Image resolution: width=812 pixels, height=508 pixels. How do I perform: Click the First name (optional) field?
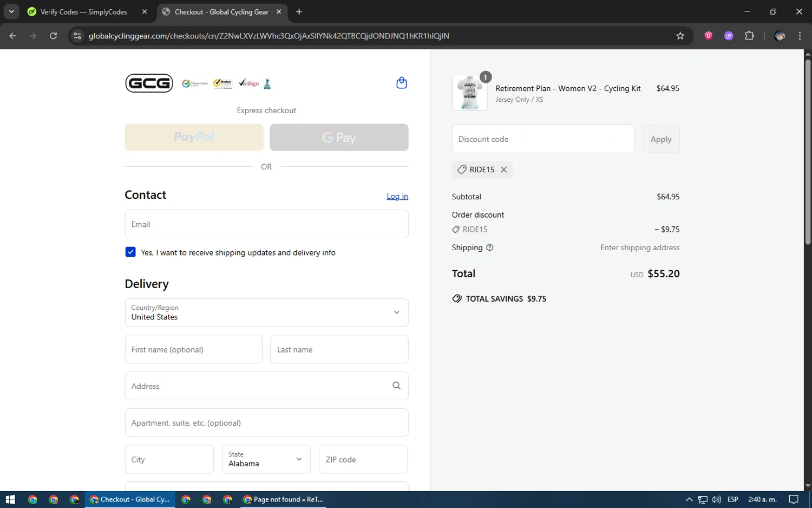click(x=193, y=349)
